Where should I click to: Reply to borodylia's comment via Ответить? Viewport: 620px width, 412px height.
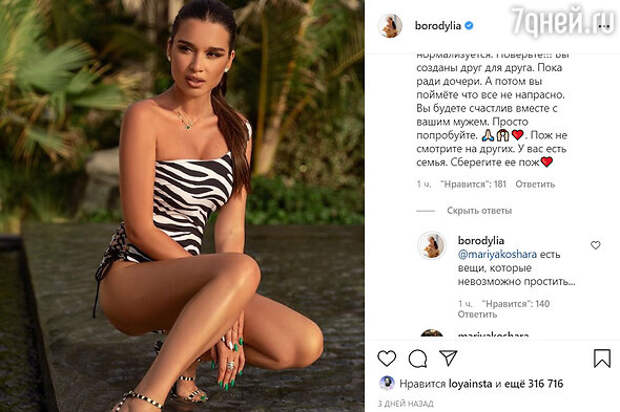coord(477,314)
